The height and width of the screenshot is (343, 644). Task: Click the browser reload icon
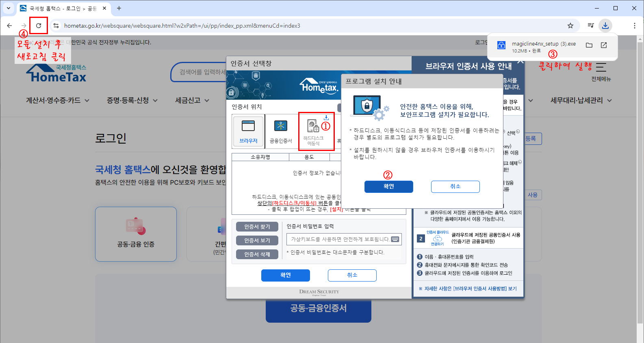[39, 26]
